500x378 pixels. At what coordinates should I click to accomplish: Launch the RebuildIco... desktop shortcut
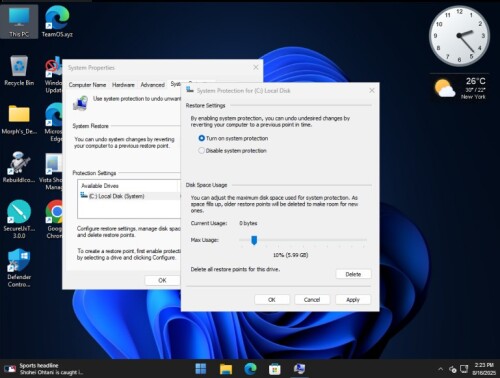coord(19,167)
